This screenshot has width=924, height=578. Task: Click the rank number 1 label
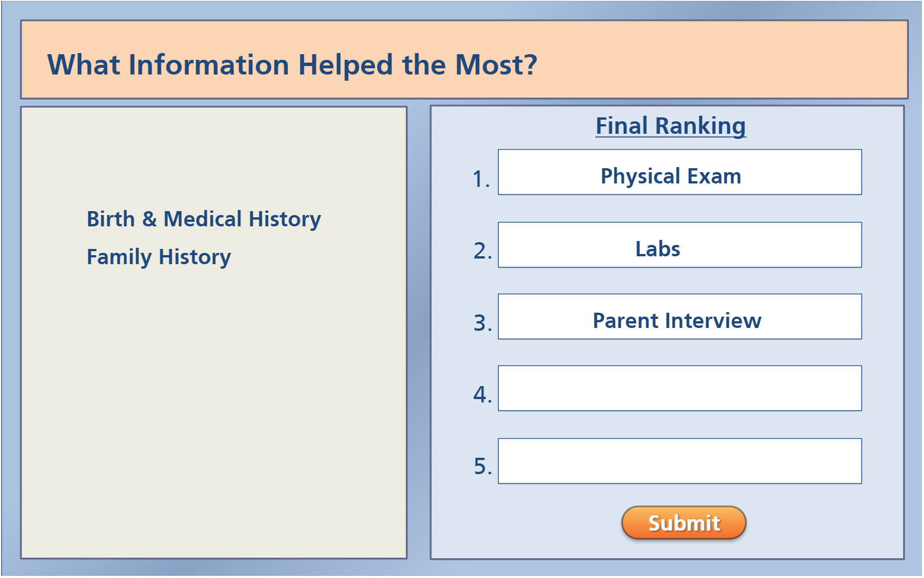(481, 179)
